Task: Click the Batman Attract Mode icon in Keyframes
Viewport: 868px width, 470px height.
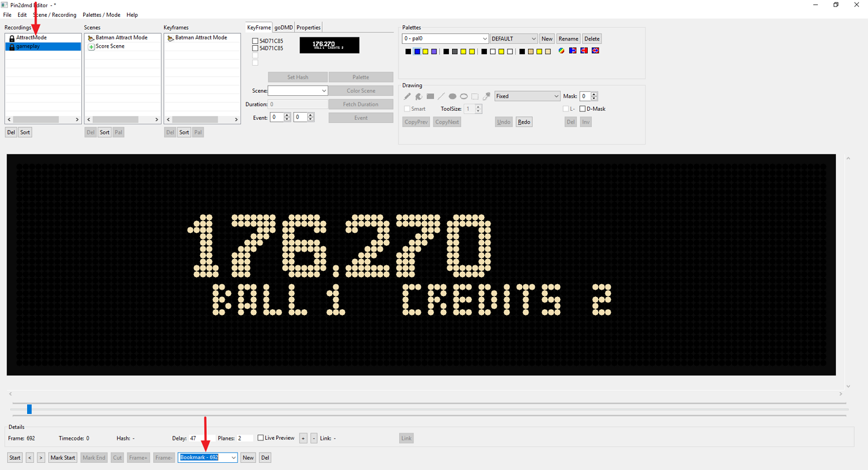Action: (171, 38)
